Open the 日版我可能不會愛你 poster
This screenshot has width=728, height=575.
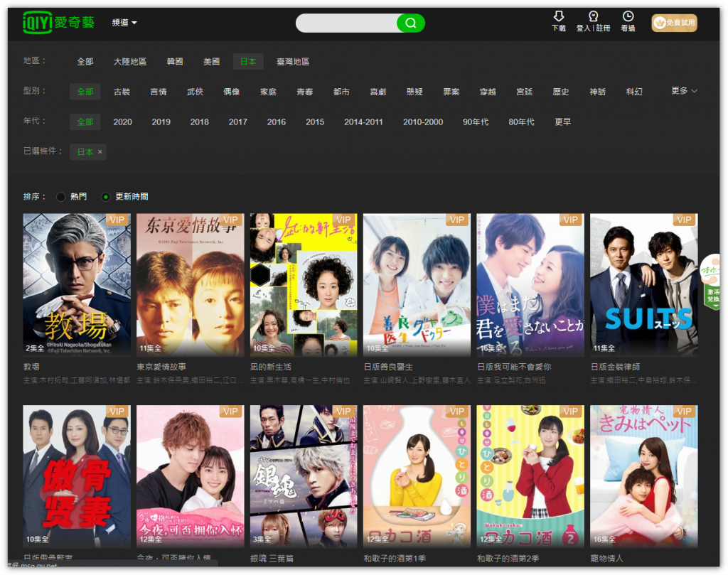tap(530, 285)
